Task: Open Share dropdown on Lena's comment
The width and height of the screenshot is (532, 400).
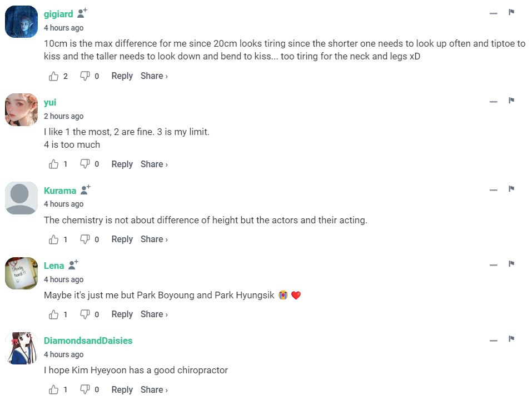Action: coord(154,314)
